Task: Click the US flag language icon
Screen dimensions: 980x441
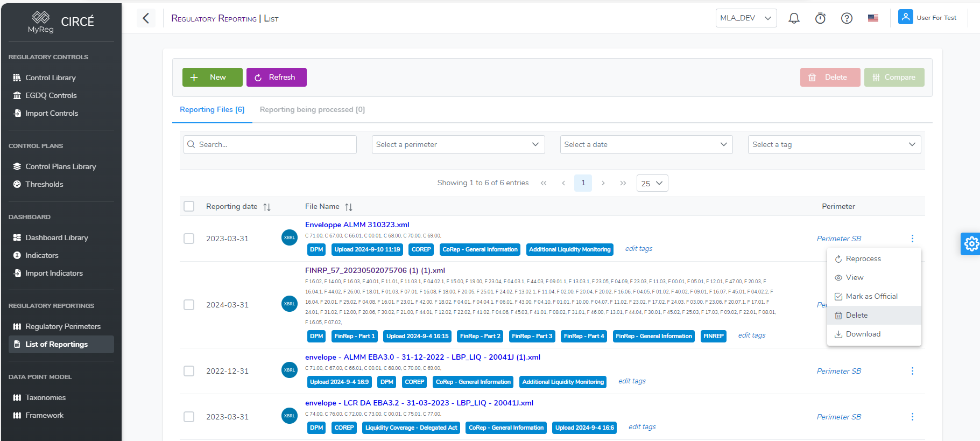Action: click(x=873, y=18)
